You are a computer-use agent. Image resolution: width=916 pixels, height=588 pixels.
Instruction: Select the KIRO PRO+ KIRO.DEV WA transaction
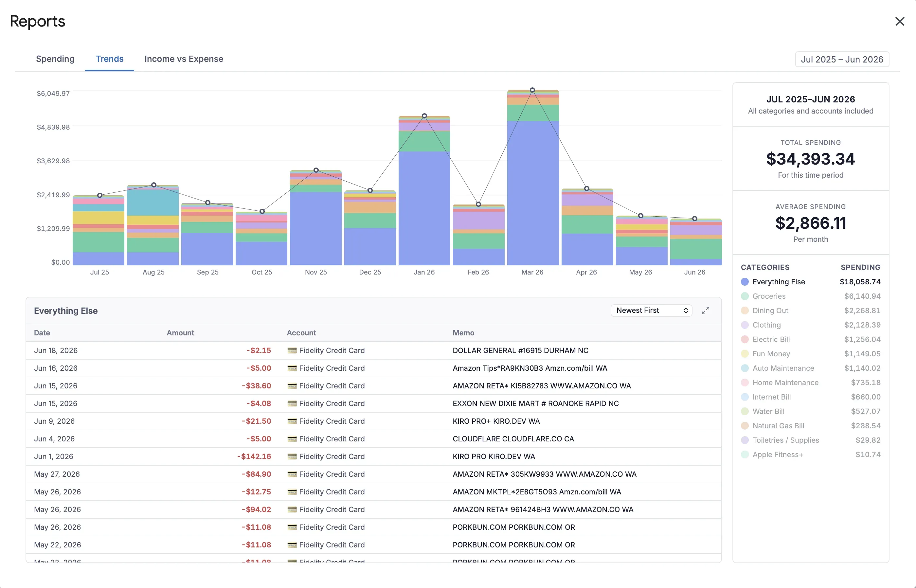(x=373, y=421)
